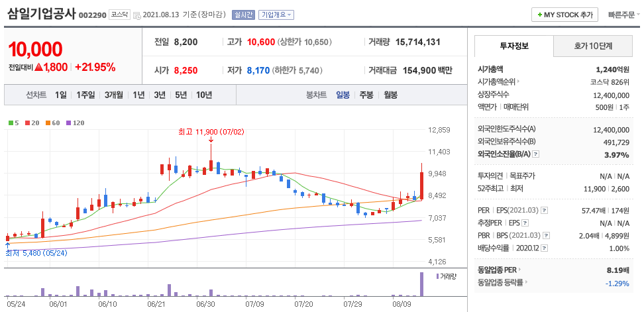Click the current price 10,000

pos(35,49)
